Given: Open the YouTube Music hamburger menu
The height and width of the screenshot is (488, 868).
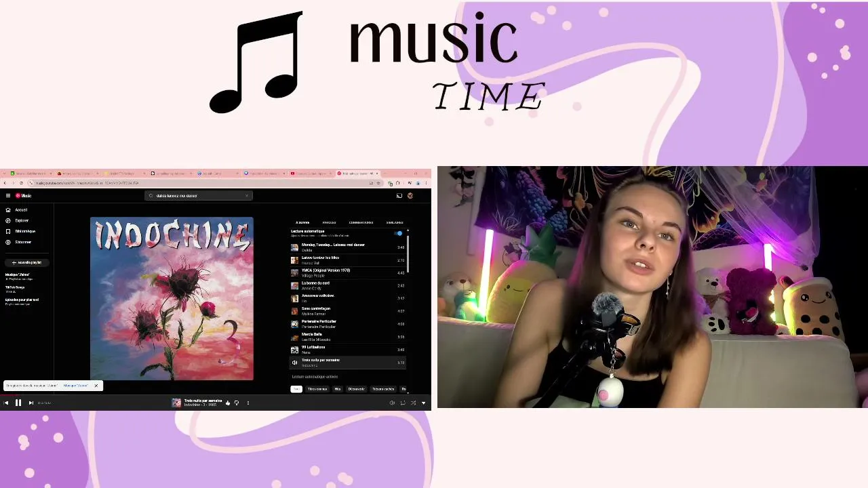Looking at the screenshot, I should click(8, 196).
